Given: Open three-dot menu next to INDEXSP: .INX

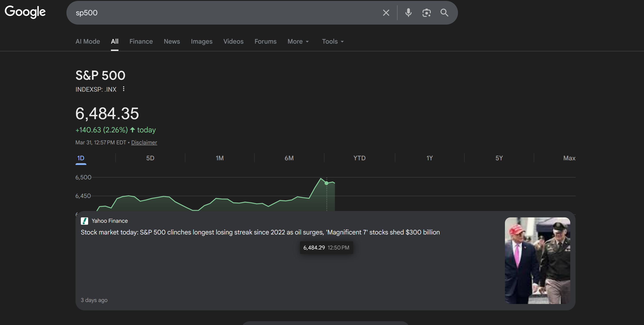Looking at the screenshot, I should click(124, 89).
